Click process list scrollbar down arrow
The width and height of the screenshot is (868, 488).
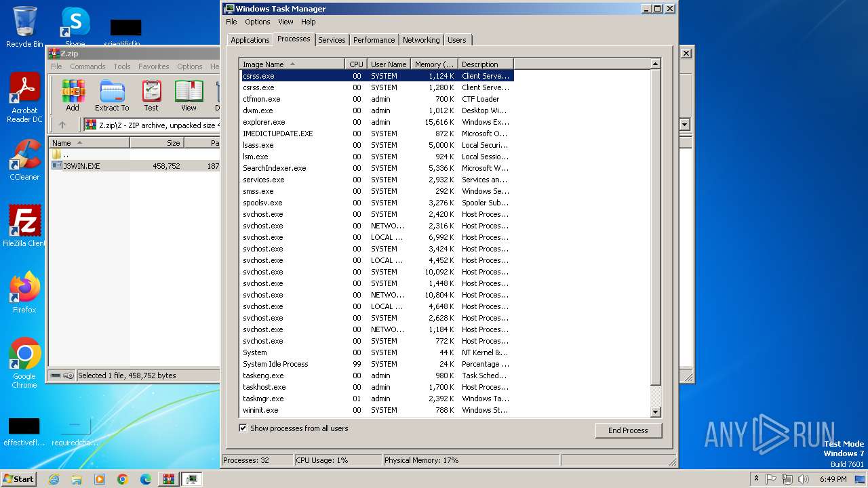(655, 411)
